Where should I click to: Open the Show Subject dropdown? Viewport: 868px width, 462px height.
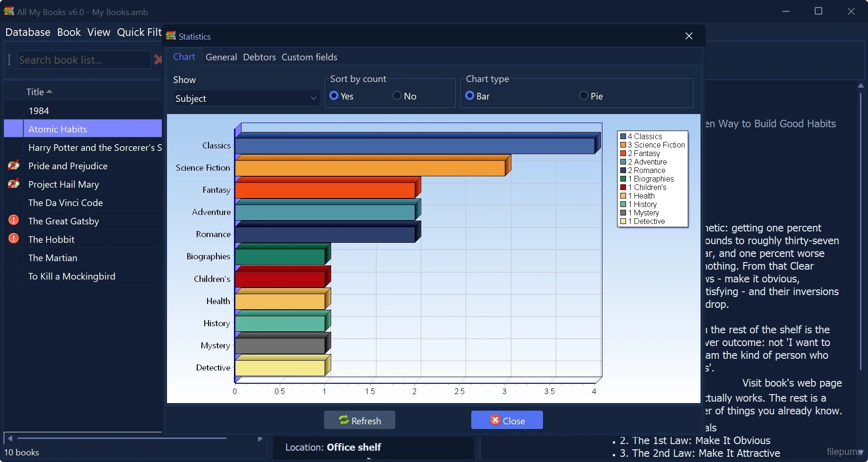246,98
